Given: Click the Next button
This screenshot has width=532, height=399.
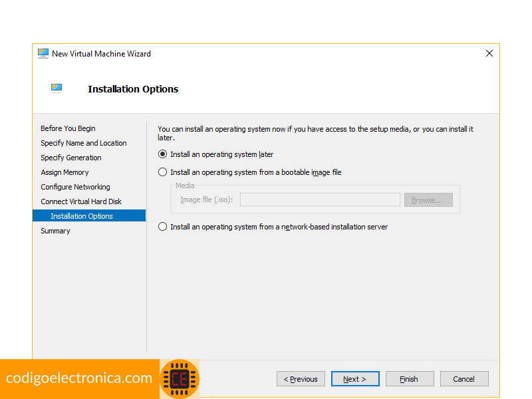Looking at the screenshot, I should click(355, 378).
